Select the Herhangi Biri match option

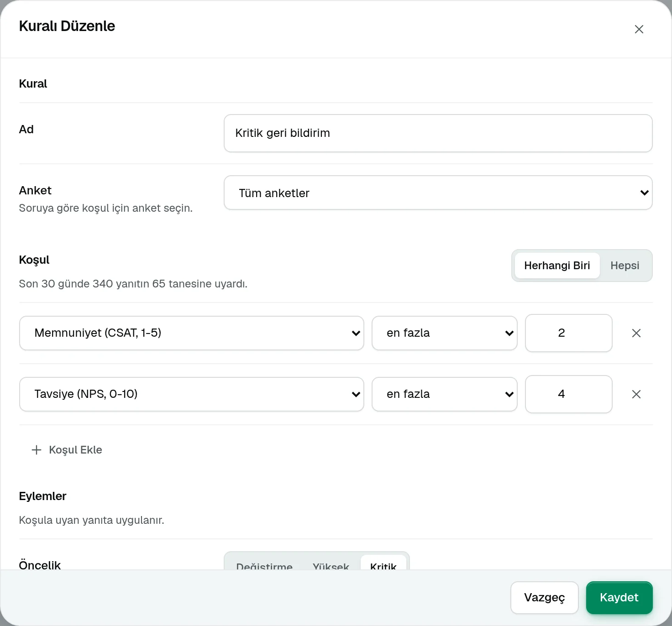coord(557,266)
